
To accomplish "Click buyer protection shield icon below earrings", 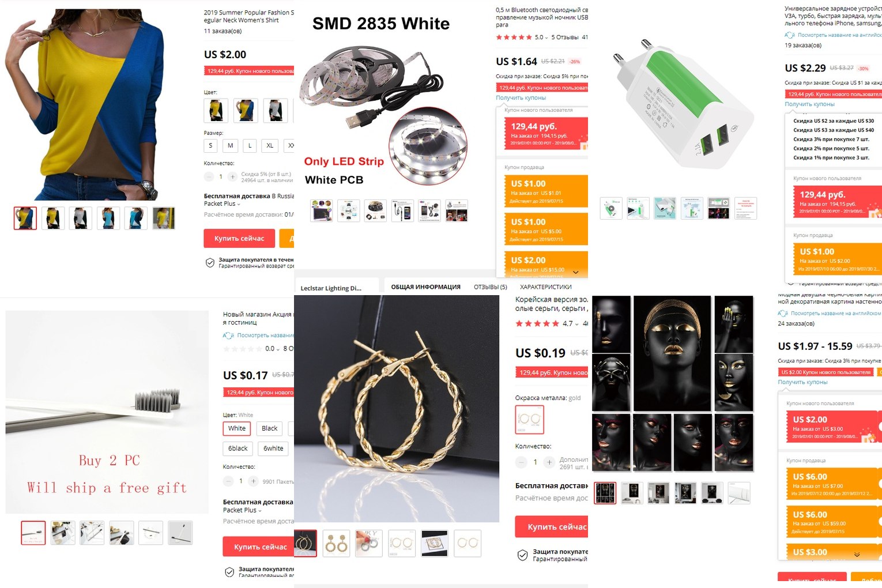I will pos(522,555).
